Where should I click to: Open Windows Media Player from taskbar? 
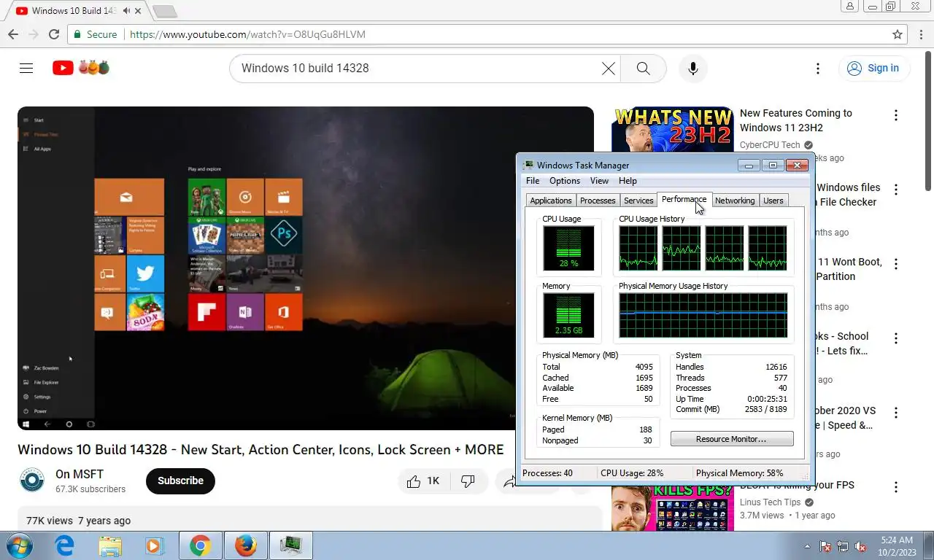tap(154, 545)
